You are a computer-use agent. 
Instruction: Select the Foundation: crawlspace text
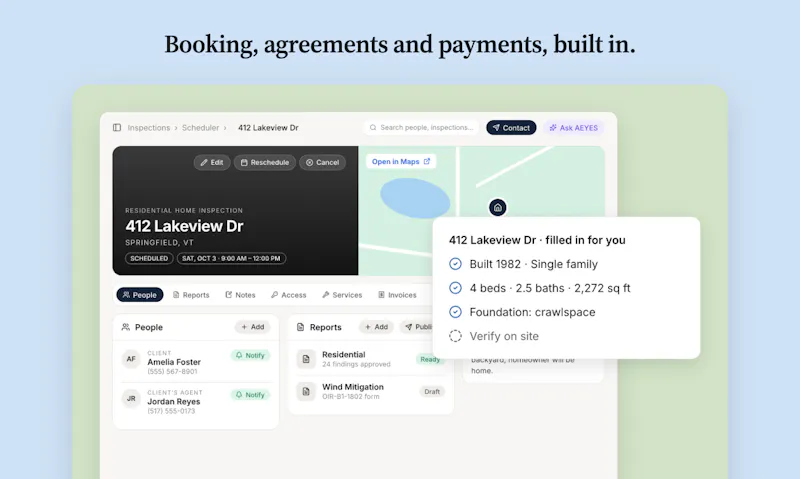click(x=532, y=312)
